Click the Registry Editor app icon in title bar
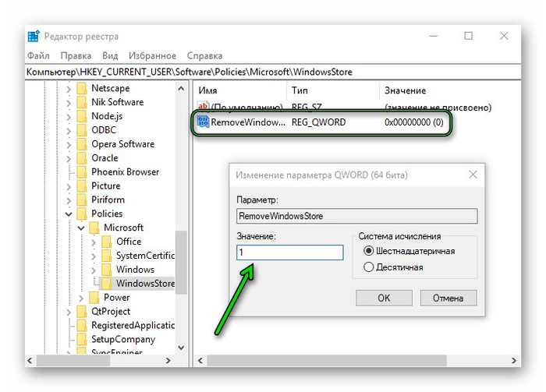 point(34,37)
